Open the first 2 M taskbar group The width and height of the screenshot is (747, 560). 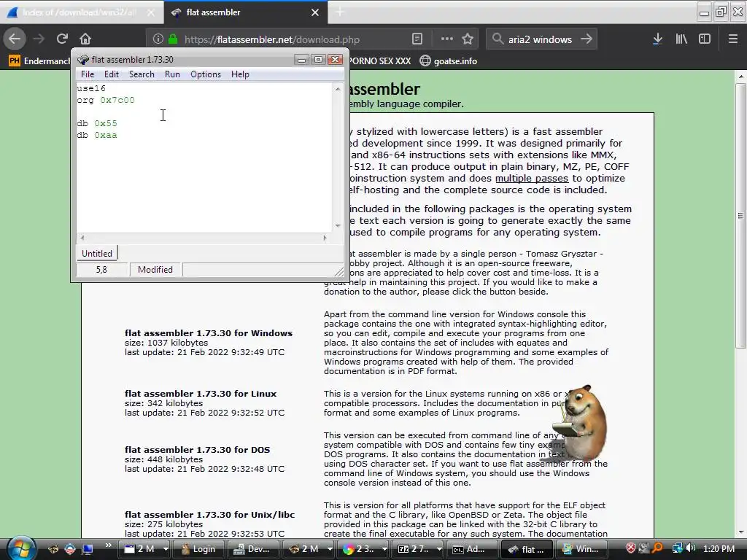click(x=142, y=549)
